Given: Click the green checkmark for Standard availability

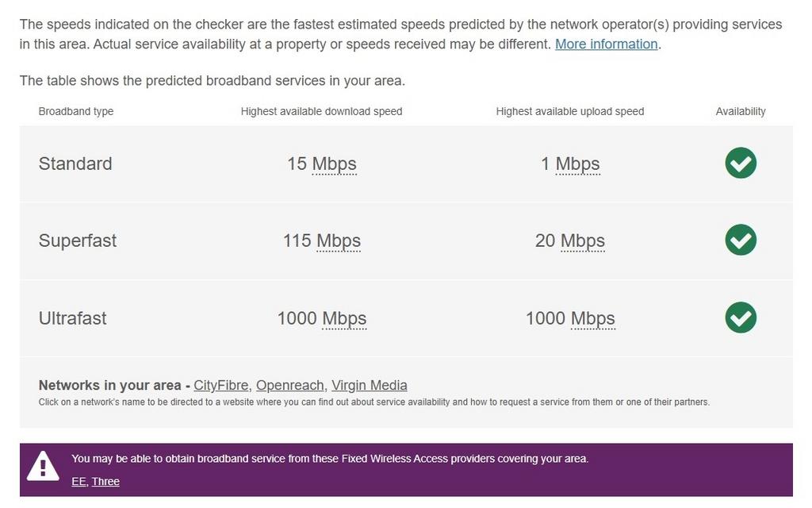Looking at the screenshot, I should pos(739,163).
